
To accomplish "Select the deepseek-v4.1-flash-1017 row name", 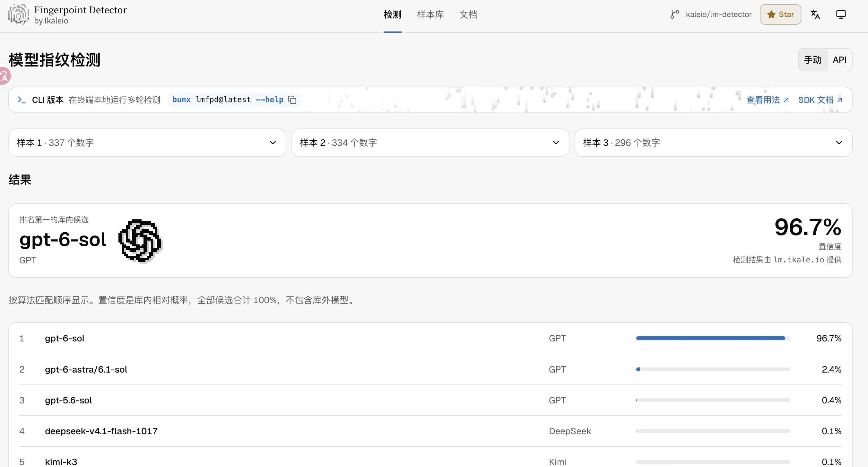I will (101, 431).
